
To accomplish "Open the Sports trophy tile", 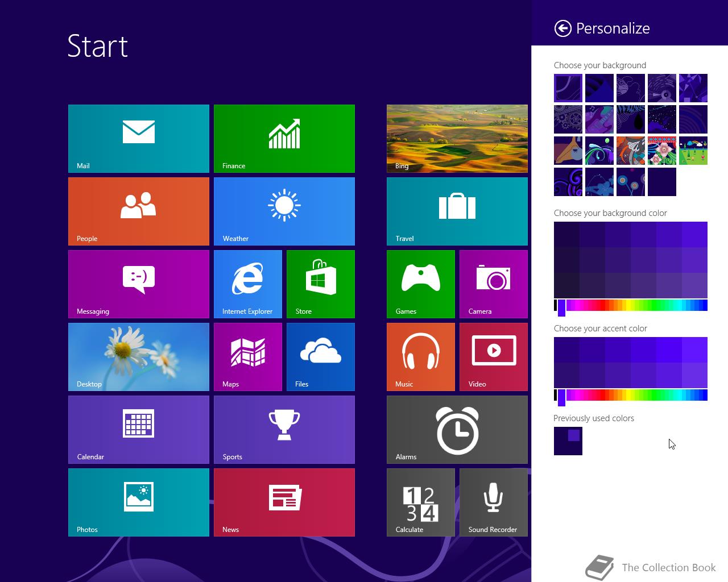I will tap(284, 430).
